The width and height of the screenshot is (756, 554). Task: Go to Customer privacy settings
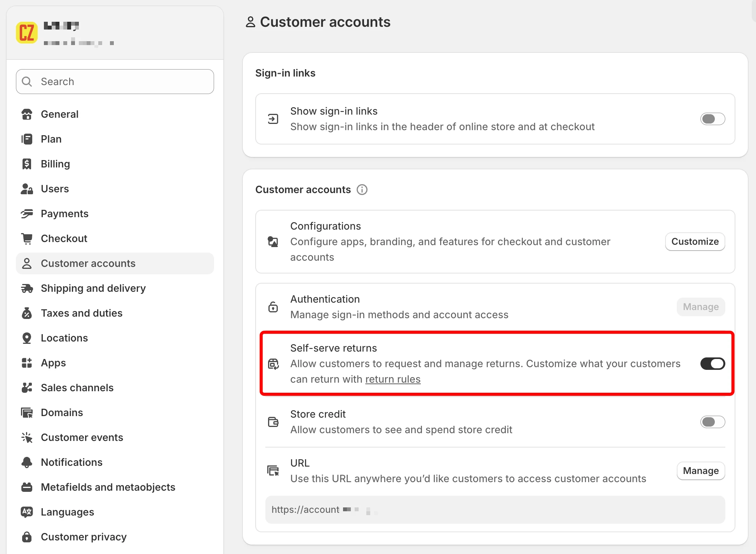pos(115,537)
